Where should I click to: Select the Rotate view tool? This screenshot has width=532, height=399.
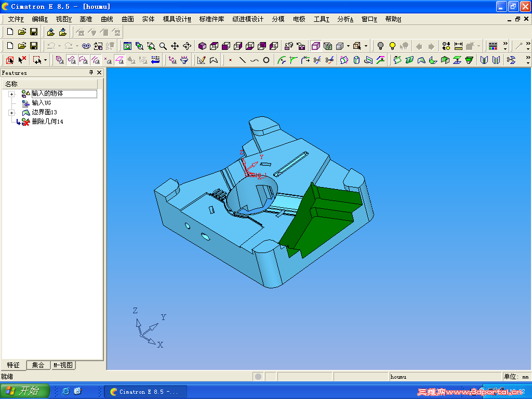tap(187, 46)
